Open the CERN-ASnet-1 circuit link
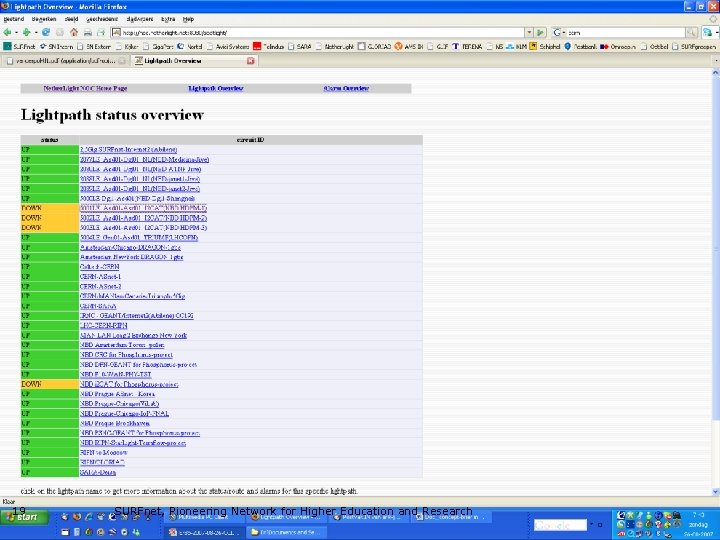This screenshot has height=540, width=720. click(100, 277)
